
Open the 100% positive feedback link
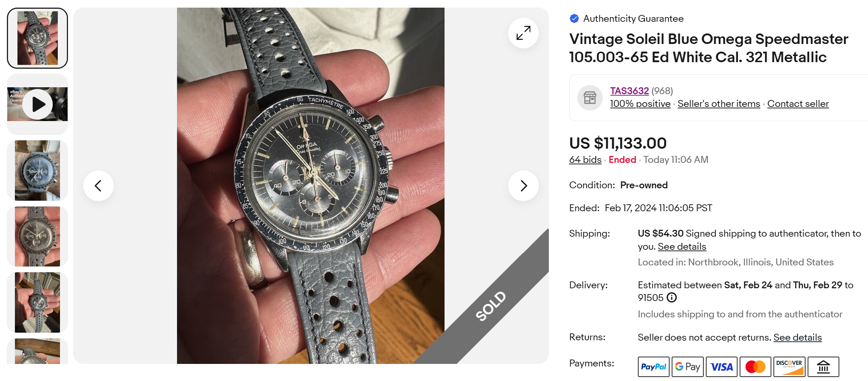pos(640,104)
